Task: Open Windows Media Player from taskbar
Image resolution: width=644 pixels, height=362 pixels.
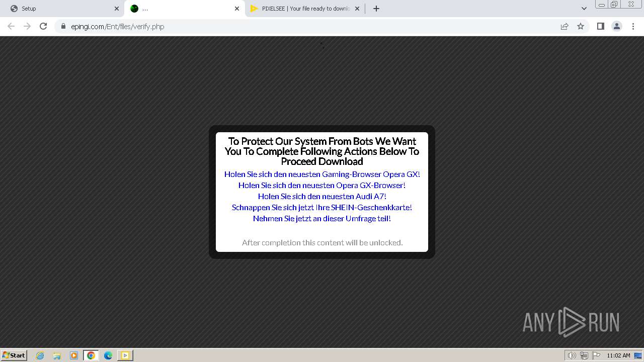Action: [74, 355]
